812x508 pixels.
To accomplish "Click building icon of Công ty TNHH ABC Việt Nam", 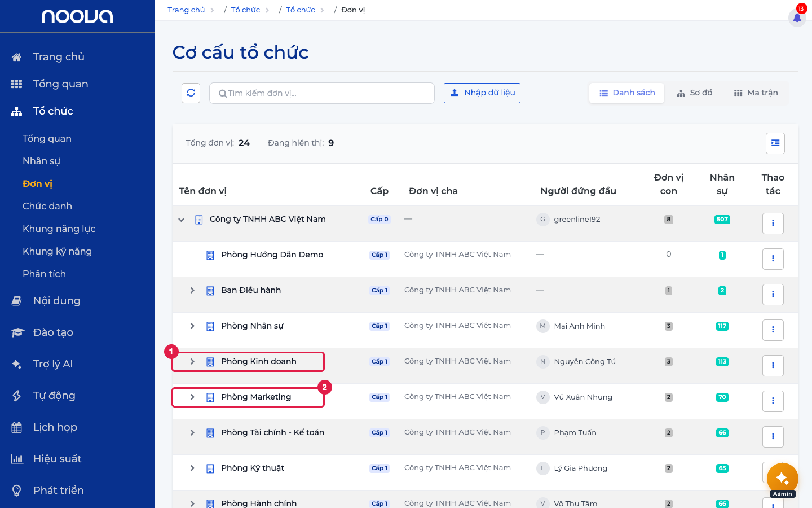I will coord(199,220).
